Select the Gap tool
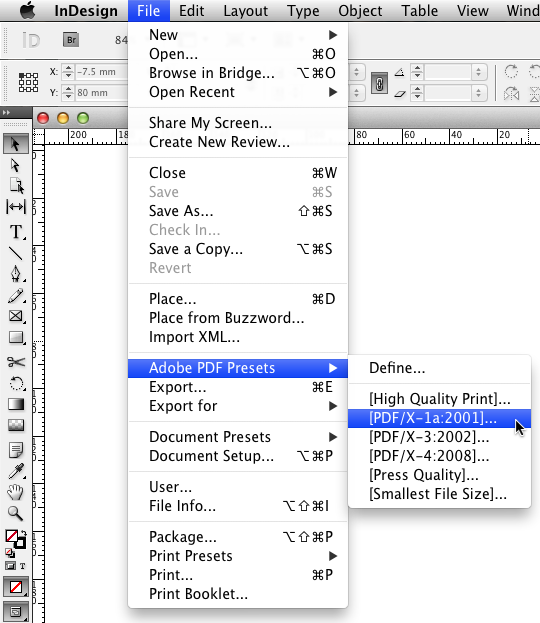Viewport: 540px width, 623px height. tap(15, 207)
